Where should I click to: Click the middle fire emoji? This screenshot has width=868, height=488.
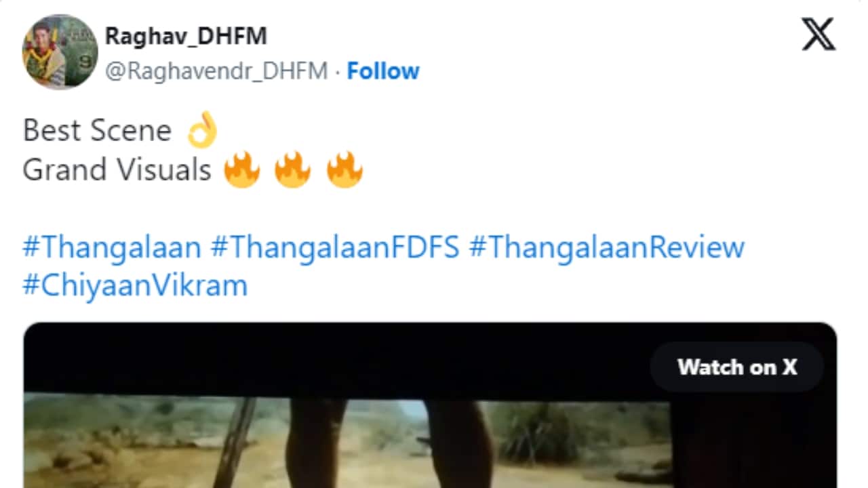click(x=293, y=169)
